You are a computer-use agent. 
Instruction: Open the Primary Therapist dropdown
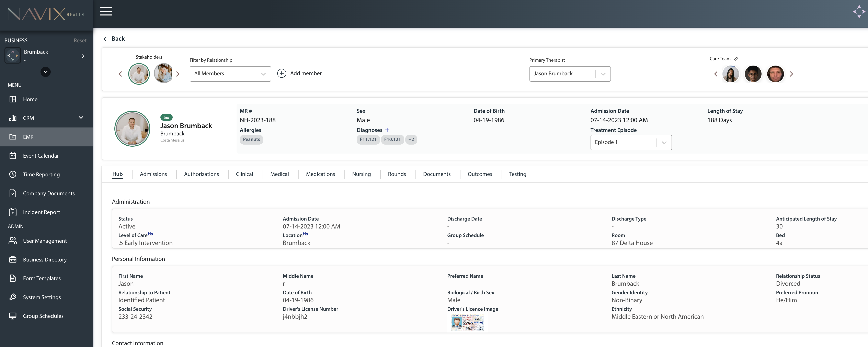569,74
